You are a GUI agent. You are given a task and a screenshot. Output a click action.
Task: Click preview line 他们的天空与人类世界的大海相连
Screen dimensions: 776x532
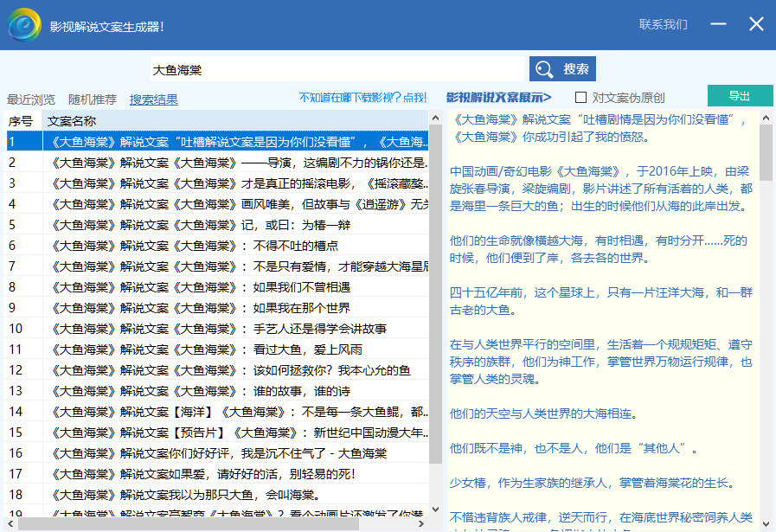click(x=543, y=413)
